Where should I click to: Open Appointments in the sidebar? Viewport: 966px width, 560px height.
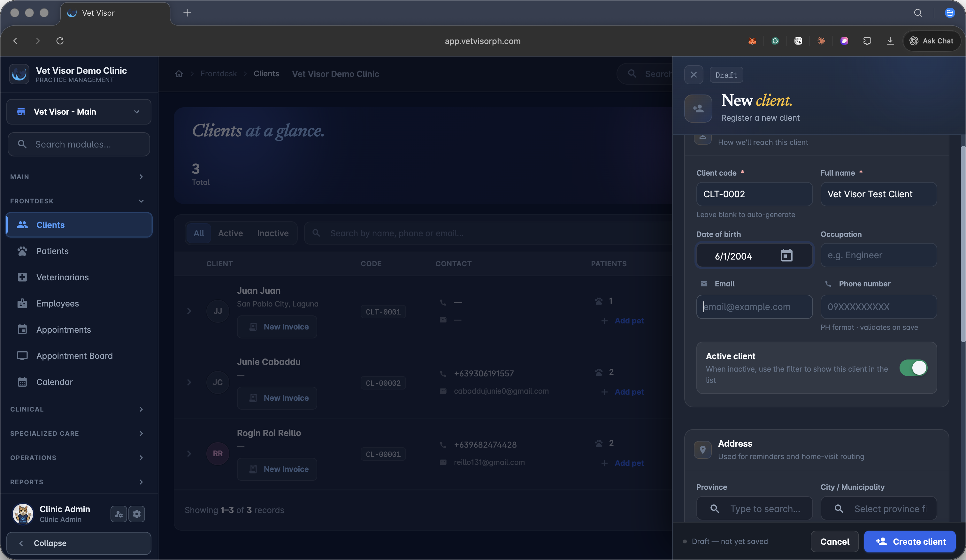click(x=79, y=330)
